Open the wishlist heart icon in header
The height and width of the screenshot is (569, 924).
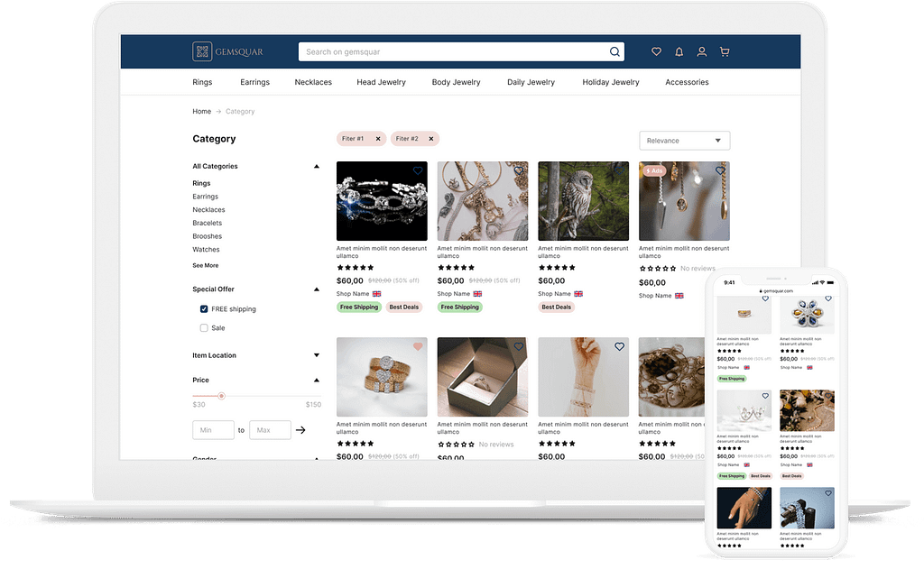[656, 52]
